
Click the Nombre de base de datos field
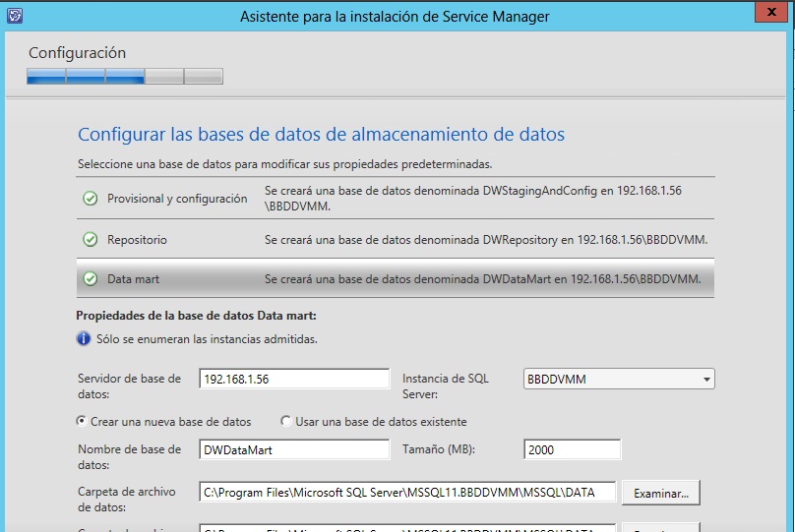(294, 449)
